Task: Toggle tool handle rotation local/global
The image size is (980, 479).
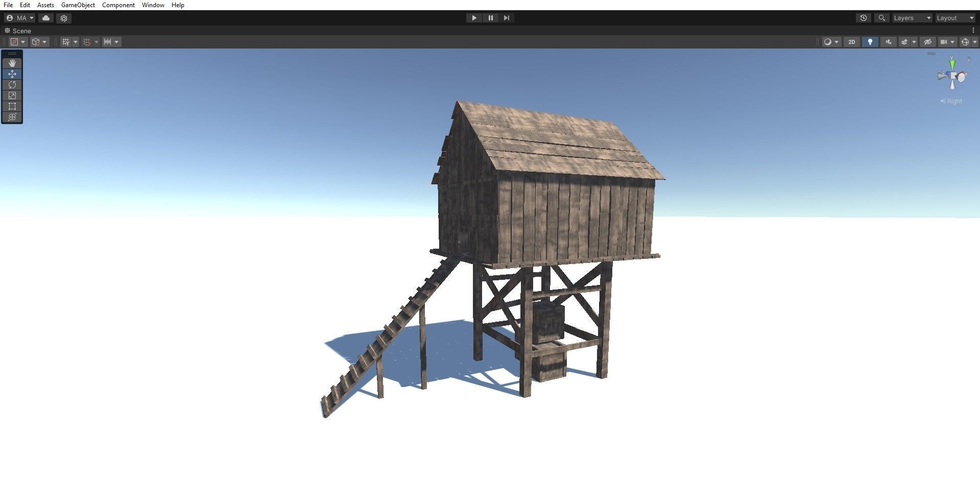Action: click(36, 42)
